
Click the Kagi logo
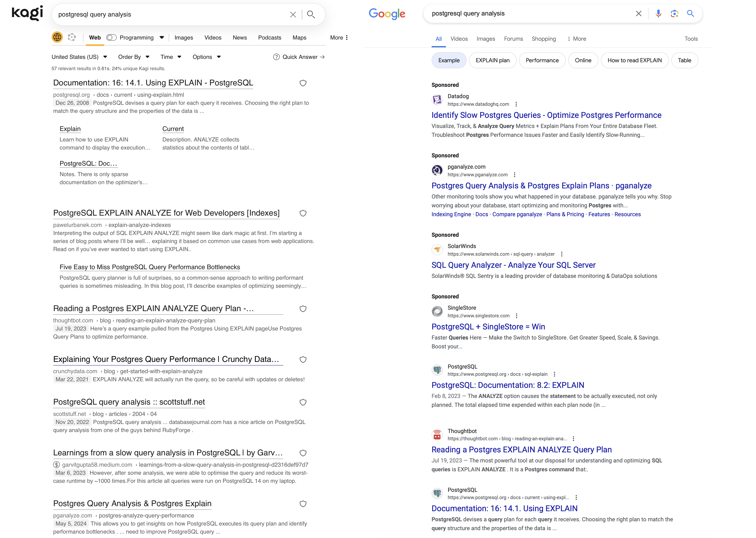pyautogui.click(x=27, y=13)
